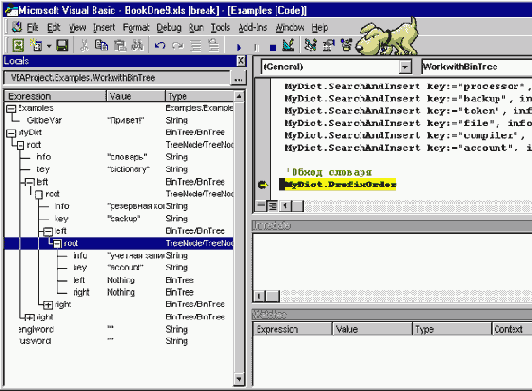Screen dimensions: 532x391
Task: Open the Edit menu
Action: click(54, 27)
